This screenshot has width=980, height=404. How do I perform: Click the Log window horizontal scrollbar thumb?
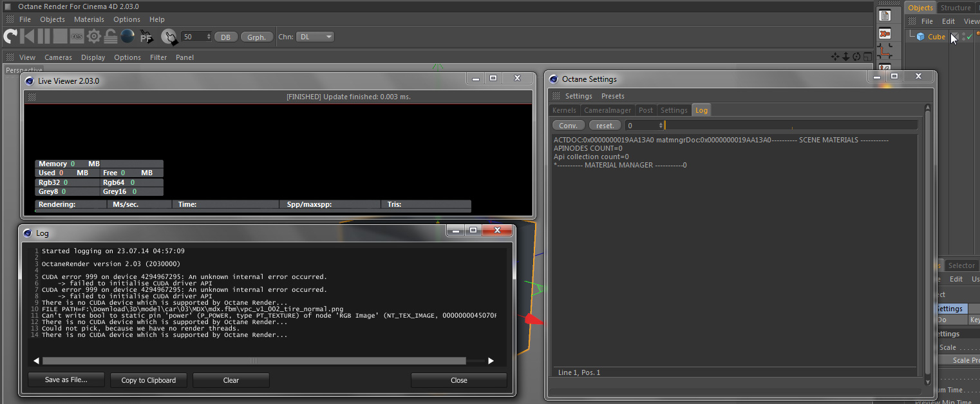254,361
